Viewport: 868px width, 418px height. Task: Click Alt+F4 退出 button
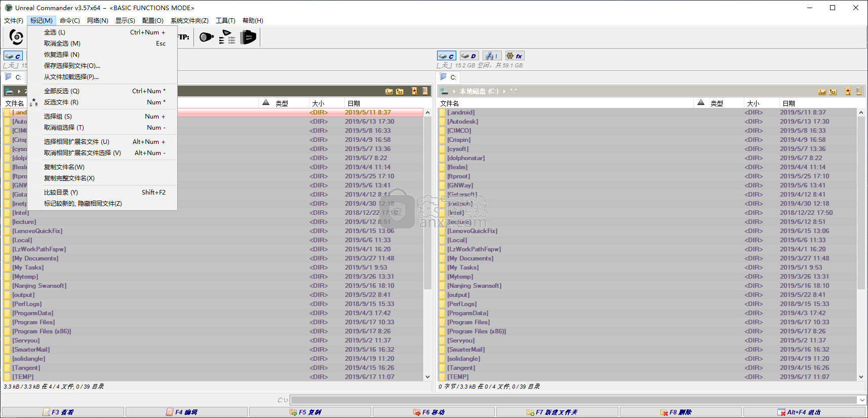(x=804, y=412)
